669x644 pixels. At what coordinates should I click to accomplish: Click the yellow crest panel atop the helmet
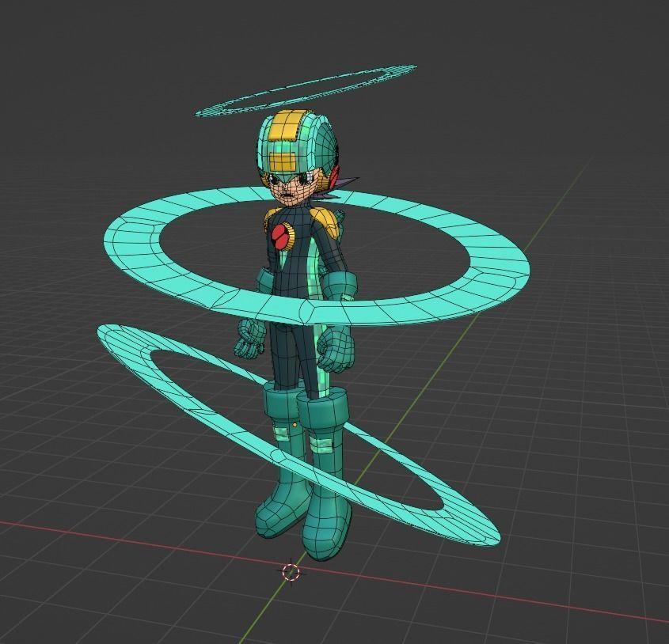pos(284,125)
